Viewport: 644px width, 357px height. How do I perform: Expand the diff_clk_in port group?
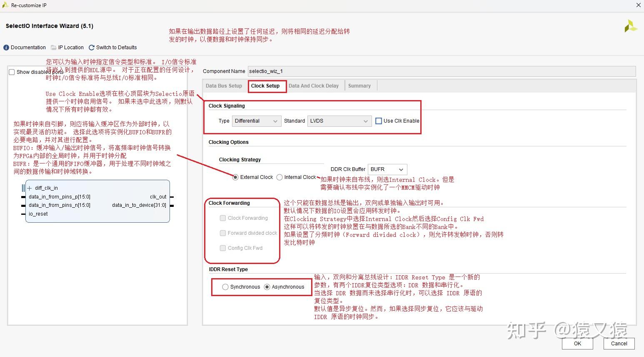click(29, 188)
